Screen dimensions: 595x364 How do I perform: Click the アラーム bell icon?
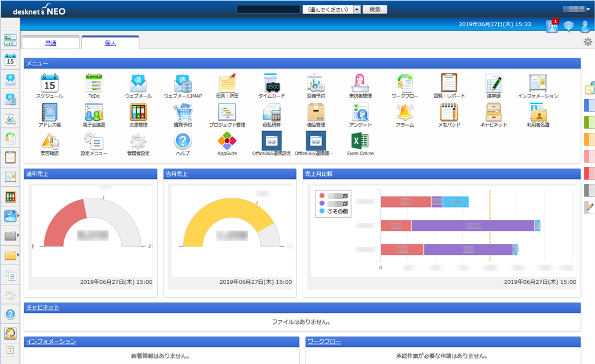405,112
